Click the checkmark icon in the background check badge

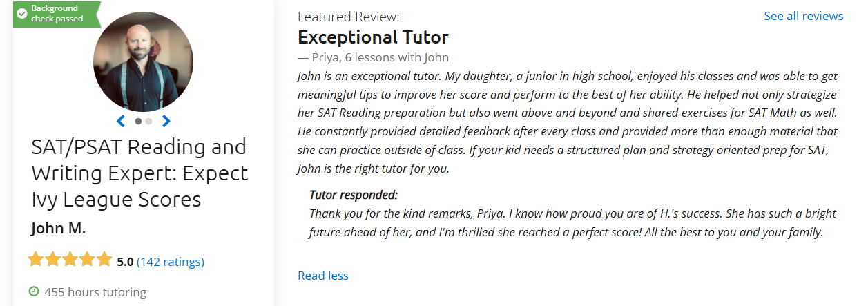pos(22,13)
